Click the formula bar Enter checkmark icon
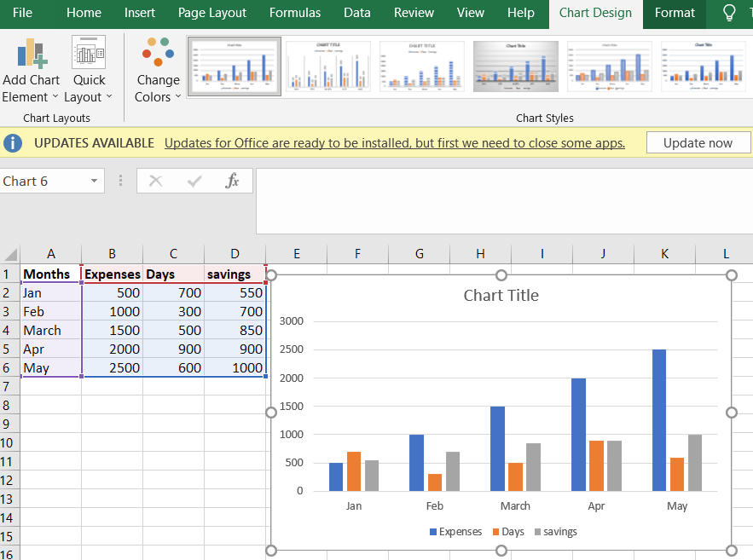 point(194,181)
